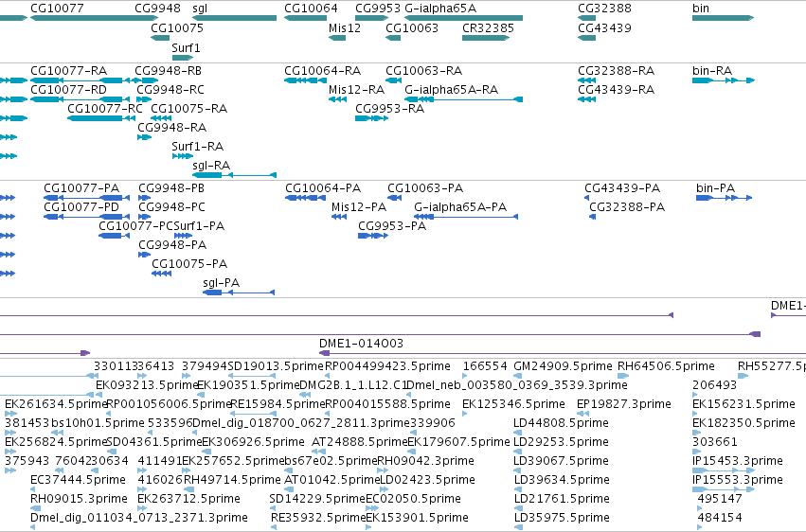Click the CG10077-PD protein label

81,207
